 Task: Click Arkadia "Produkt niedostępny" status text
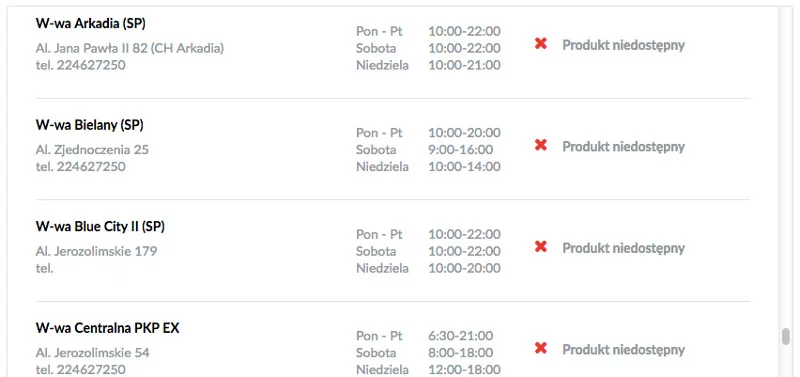click(x=623, y=45)
